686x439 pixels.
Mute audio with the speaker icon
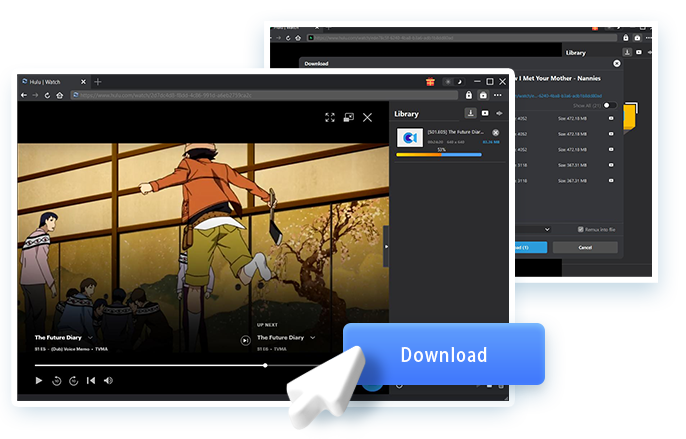coord(108,380)
